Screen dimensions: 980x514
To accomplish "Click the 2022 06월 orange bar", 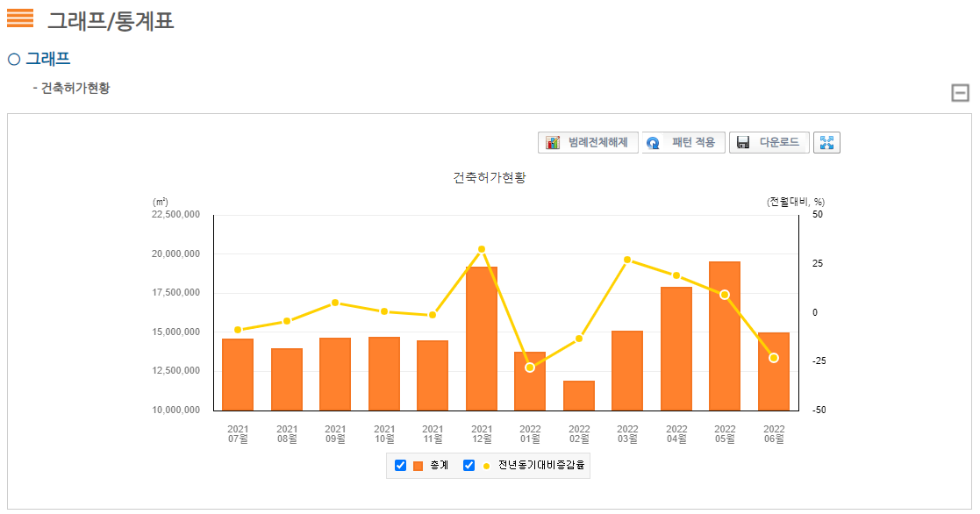I will (x=774, y=372).
